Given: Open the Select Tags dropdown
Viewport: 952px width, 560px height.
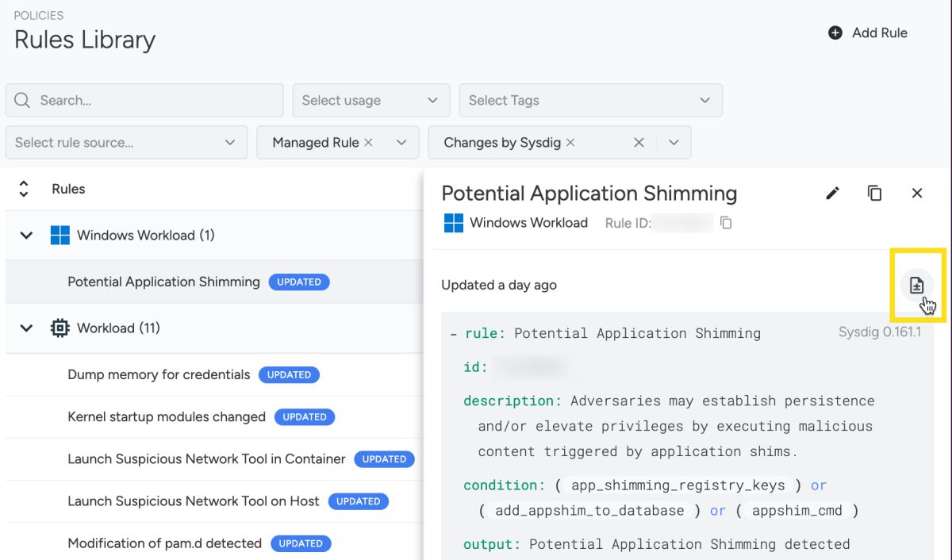Looking at the screenshot, I should (x=590, y=100).
